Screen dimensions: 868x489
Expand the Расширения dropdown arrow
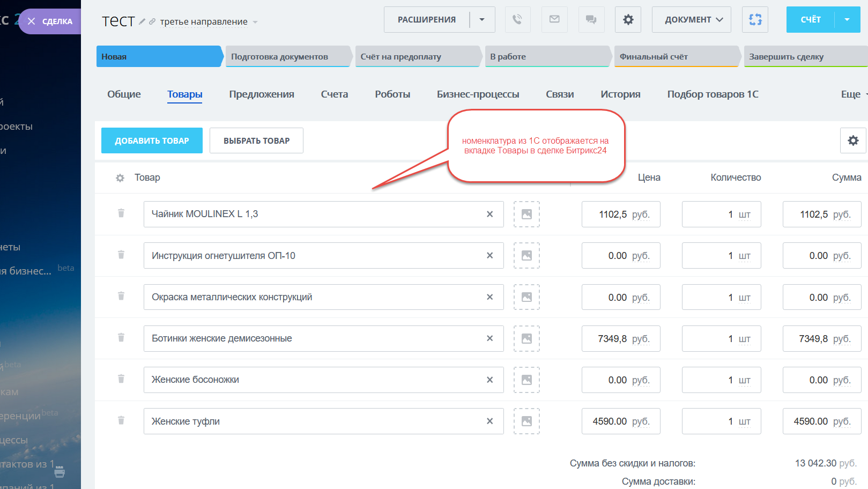point(482,20)
